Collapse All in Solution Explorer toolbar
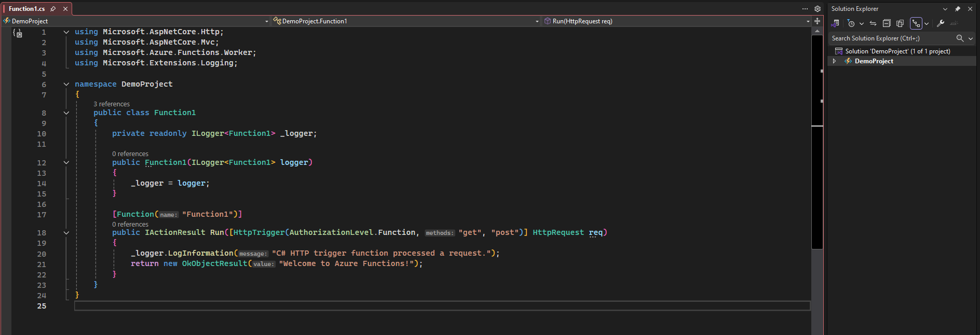Viewport: 980px width, 335px height. click(x=887, y=23)
